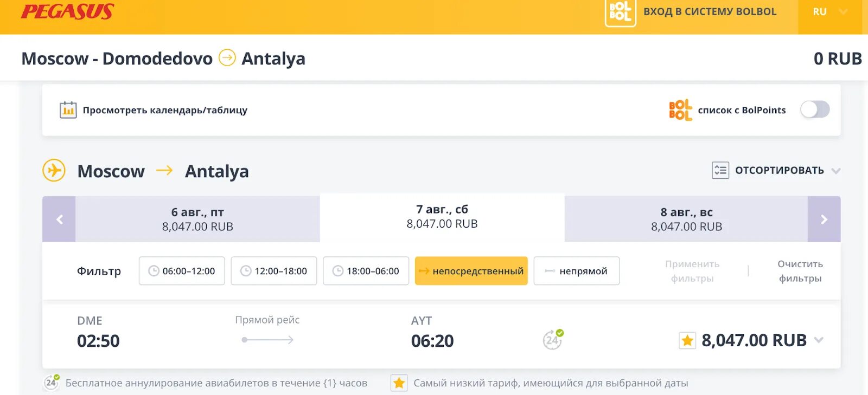Click the Pegasus logo
This screenshot has width=868, height=395.
pyautogui.click(x=67, y=11)
